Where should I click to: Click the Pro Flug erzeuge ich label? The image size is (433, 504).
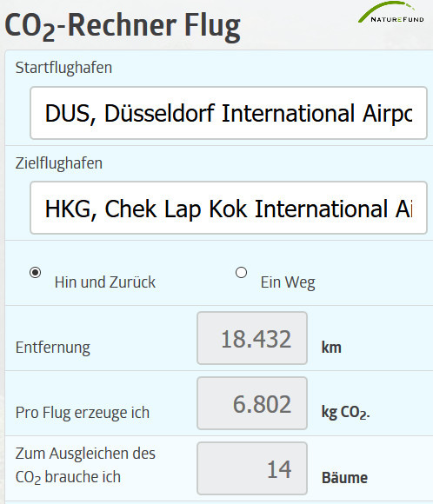tap(83, 413)
